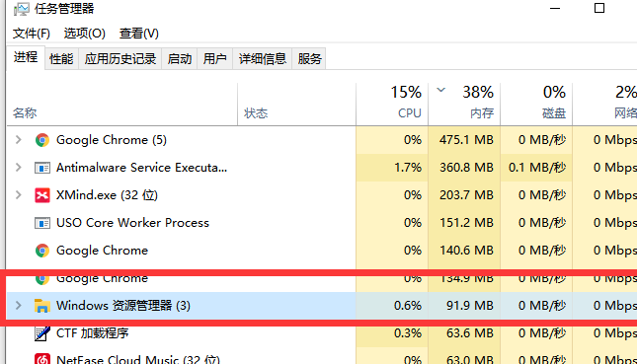The image size is (637, 364).
Task: Expand the Antimalware Service Executable row
Action: pos(19,168)
